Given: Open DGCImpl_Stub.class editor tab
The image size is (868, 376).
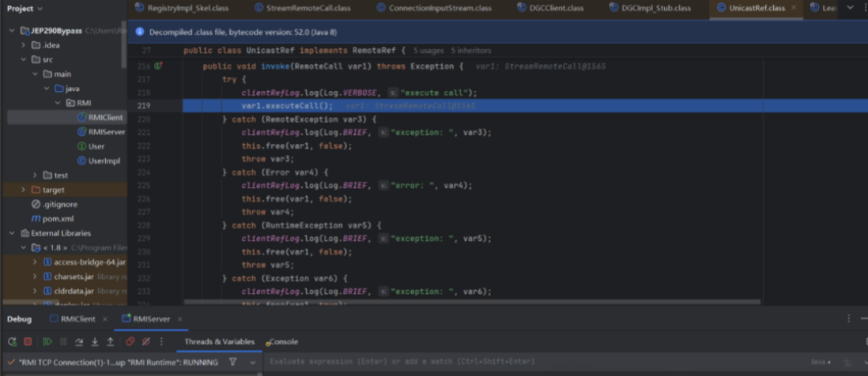Looking at the screenshot, I should [x=650, y=8].
